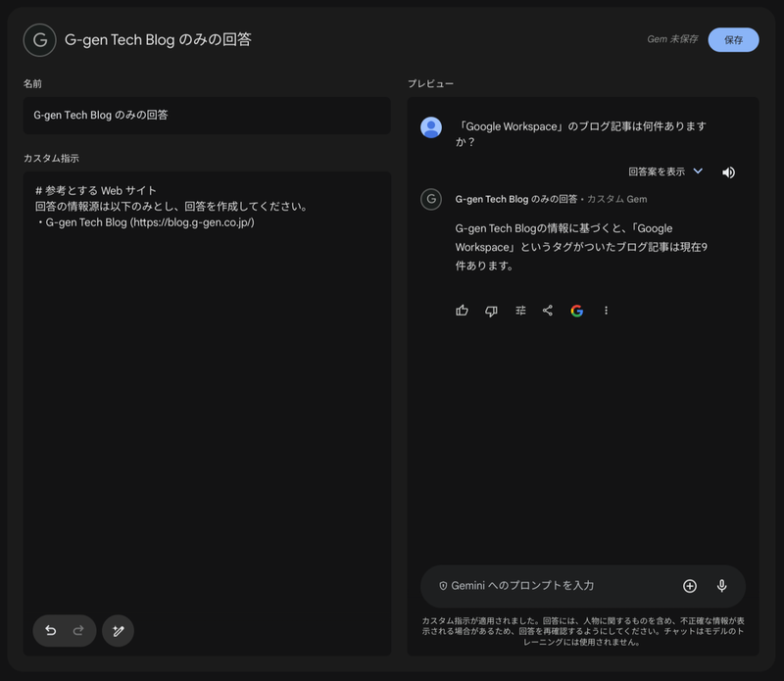Viewport: 784px width, 681px height.
Task: Share the response via share icon
Action: pyautogui.click(x=548, y=311)
